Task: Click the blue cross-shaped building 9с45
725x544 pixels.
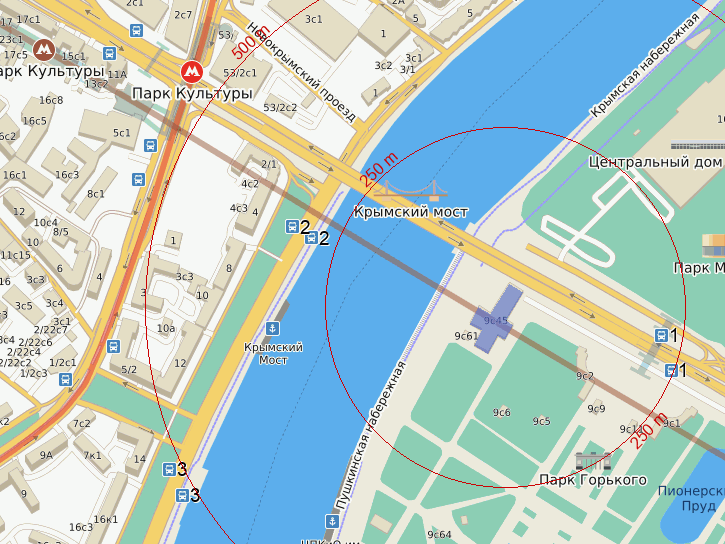Action: 496,319
